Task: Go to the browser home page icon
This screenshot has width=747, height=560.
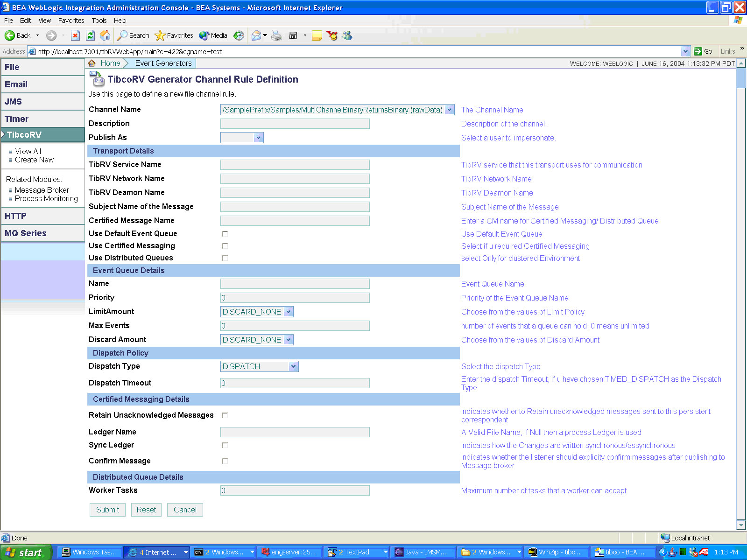Action: coord(106,35)
